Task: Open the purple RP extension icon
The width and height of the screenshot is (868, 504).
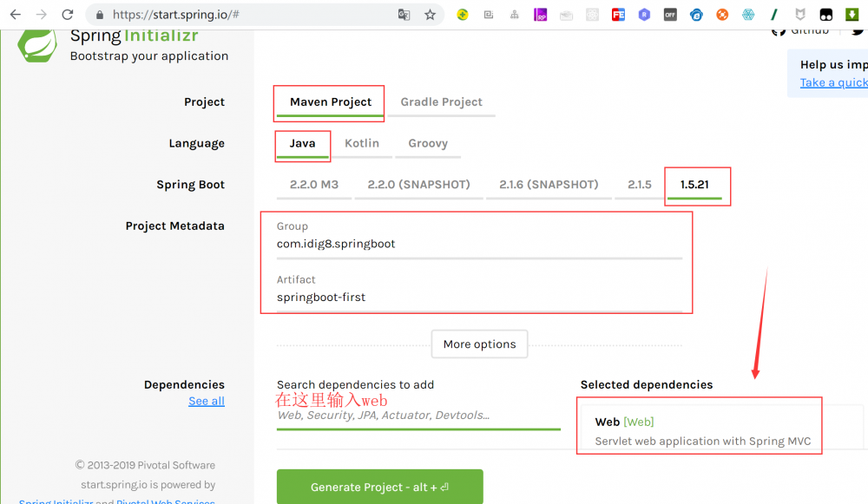Action: click(540, 15)
